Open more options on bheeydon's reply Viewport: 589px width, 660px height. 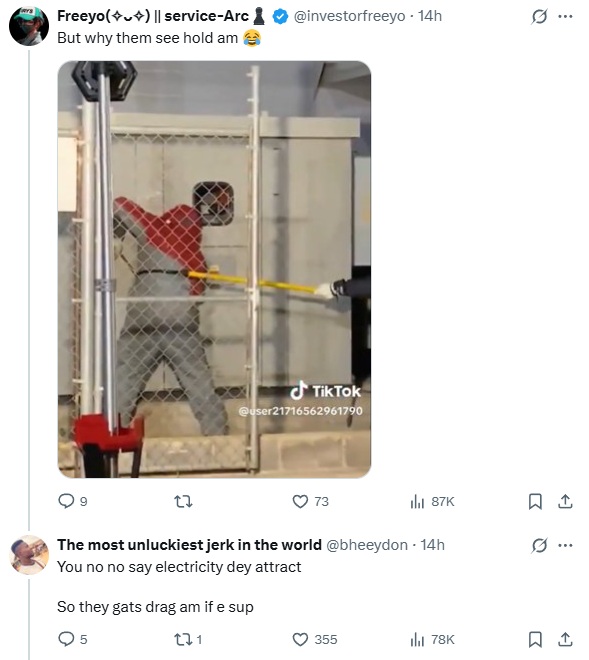[565, 546]
